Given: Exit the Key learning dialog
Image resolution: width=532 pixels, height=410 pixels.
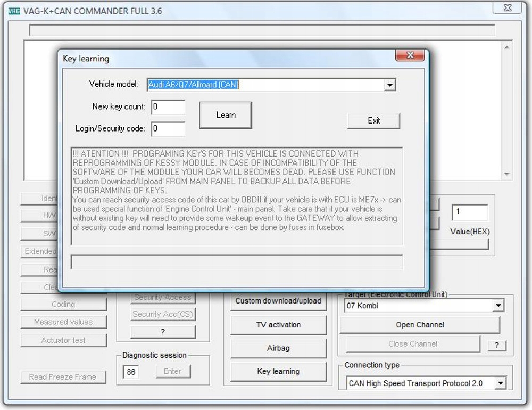Looking at the screenshot, I should click(373, 121).
